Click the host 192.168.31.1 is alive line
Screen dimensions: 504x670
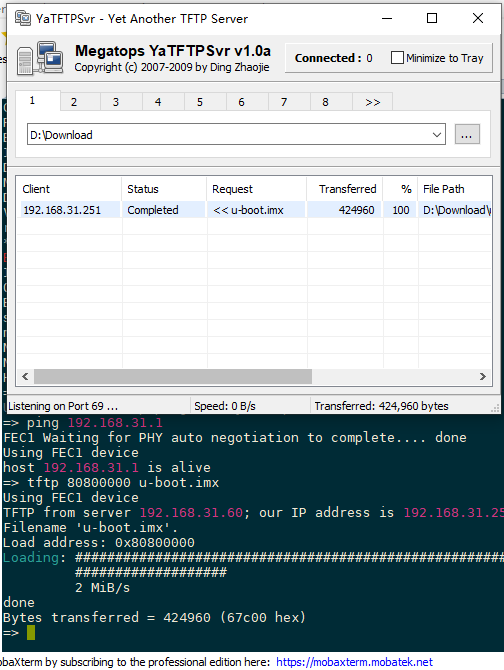(107, 467)
